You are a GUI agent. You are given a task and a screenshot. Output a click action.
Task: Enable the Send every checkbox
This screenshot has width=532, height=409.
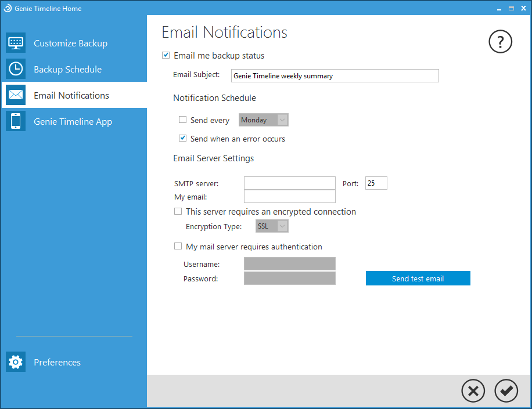(x=182, y=120)
